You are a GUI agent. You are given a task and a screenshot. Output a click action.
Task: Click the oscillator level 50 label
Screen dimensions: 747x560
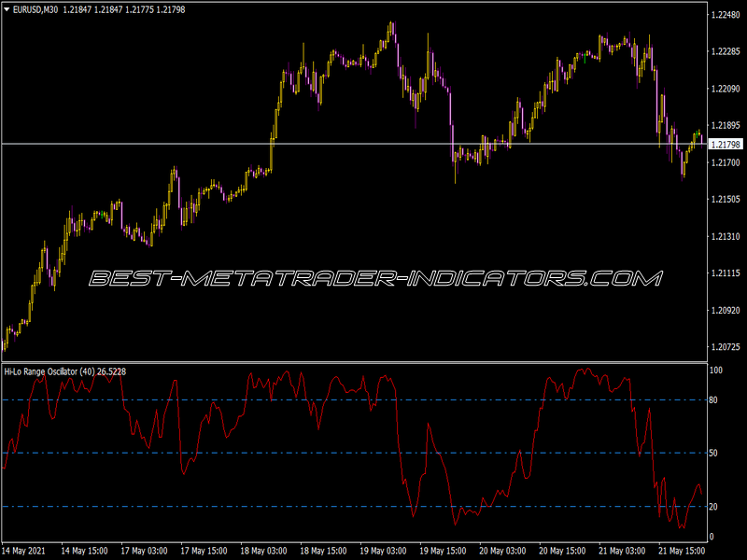[713, 453]
